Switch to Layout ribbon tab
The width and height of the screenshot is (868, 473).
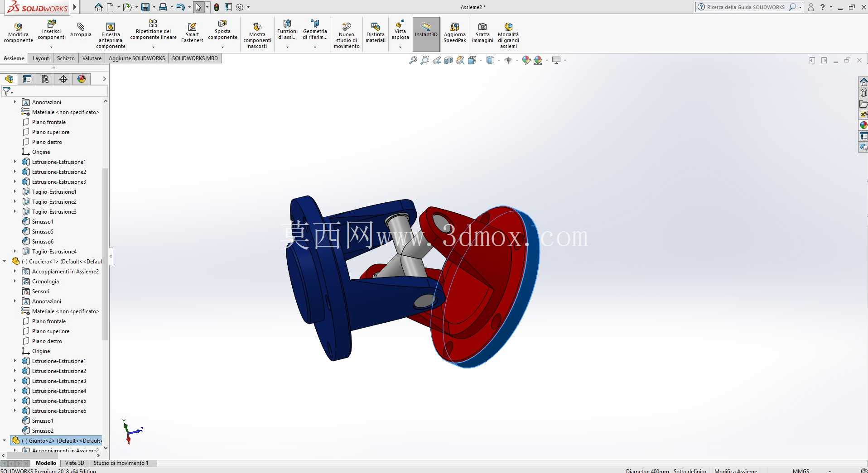tap(41, 58)
